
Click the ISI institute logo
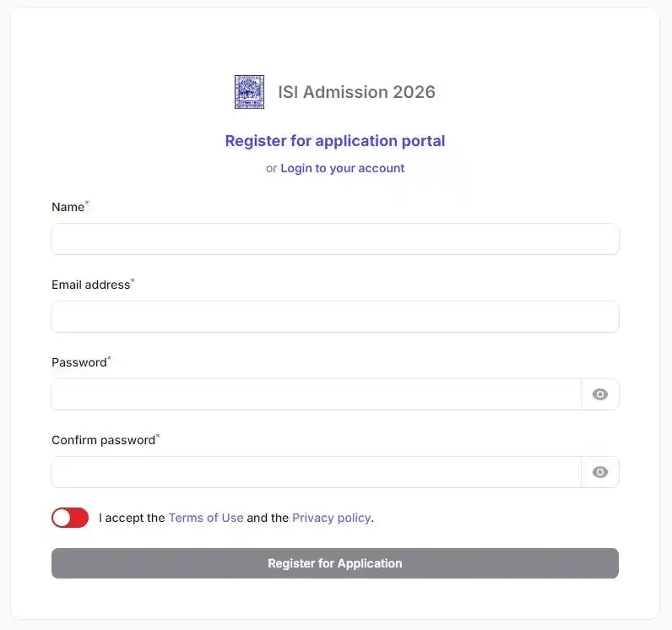[249, 92]
